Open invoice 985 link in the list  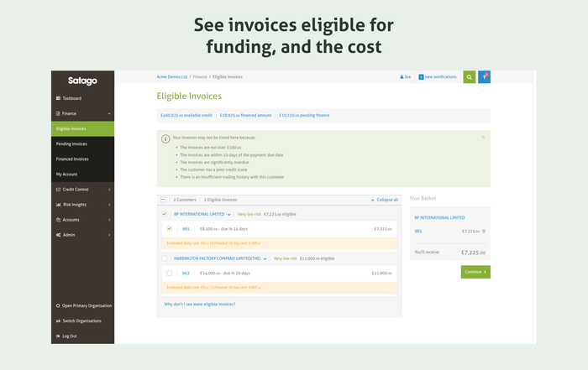click(x=186, y=229)
